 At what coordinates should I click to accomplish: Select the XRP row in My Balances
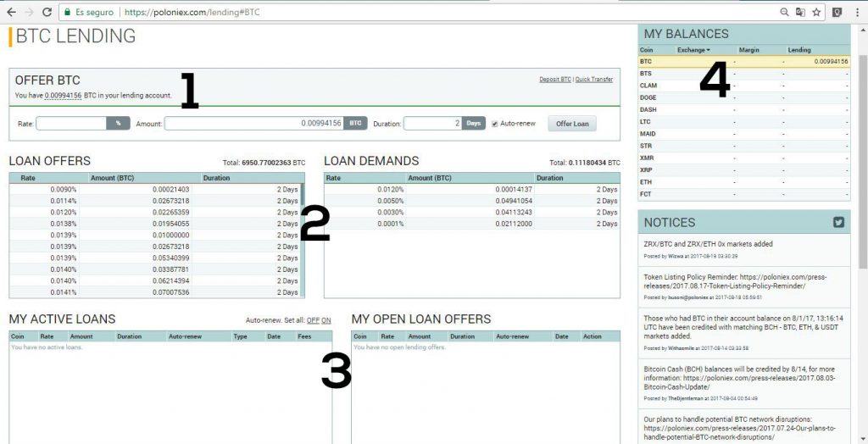click(x=744, y=169)
